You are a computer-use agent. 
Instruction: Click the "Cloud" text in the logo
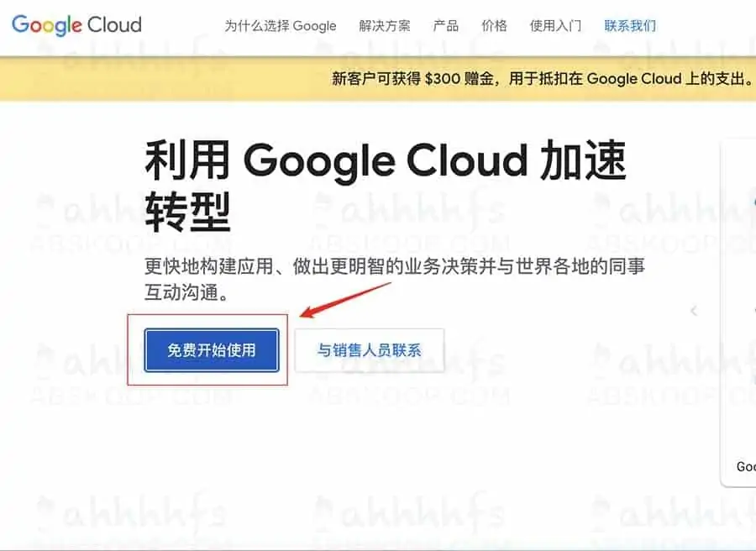[113, 25]
